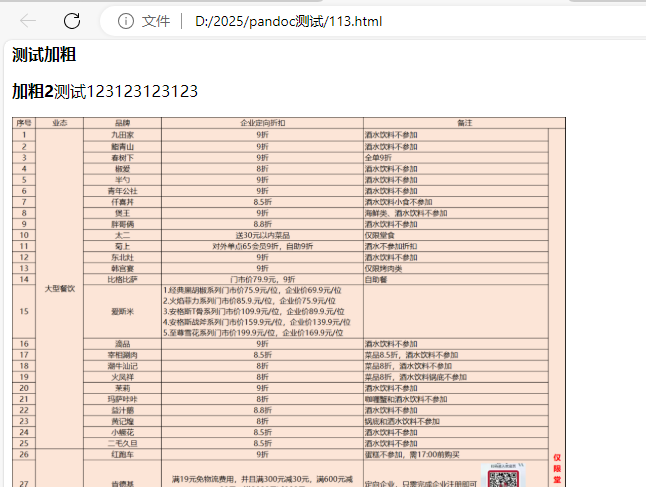Click the brand cell 红跑车
Image resolution: width=646 pixels, height=487 pixels.
122,454
